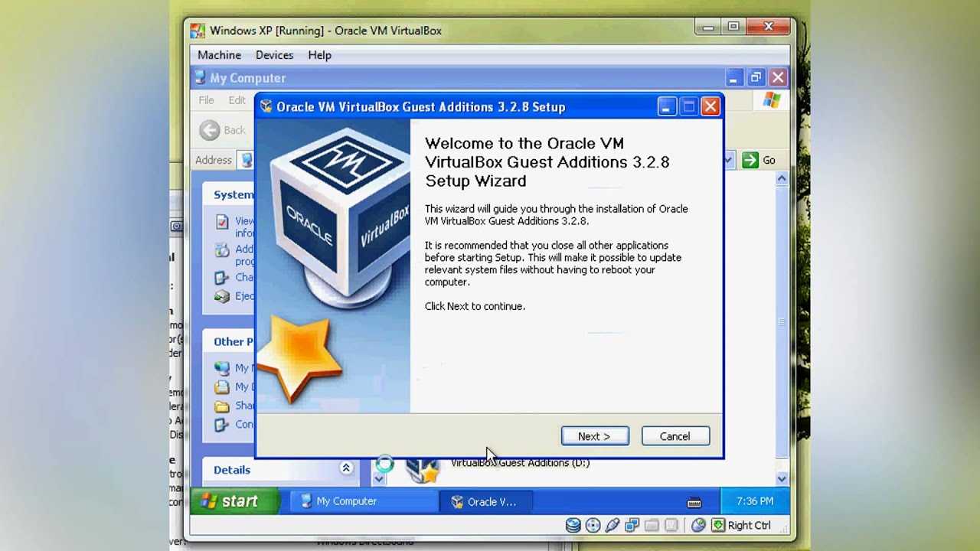The image size is (980, 551).
Task: Open the address bar dropdown arrow
Action: point(728,160)
